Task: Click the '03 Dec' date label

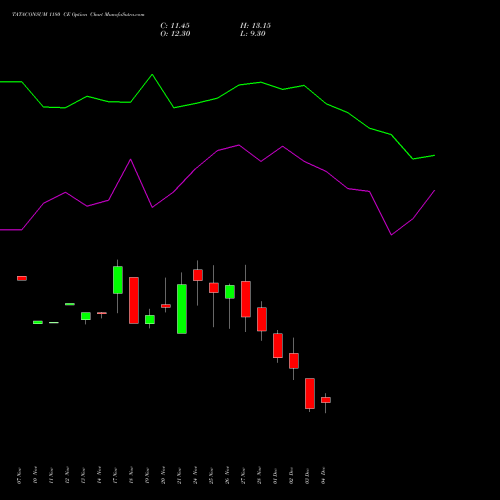Action: pos(307,476)
